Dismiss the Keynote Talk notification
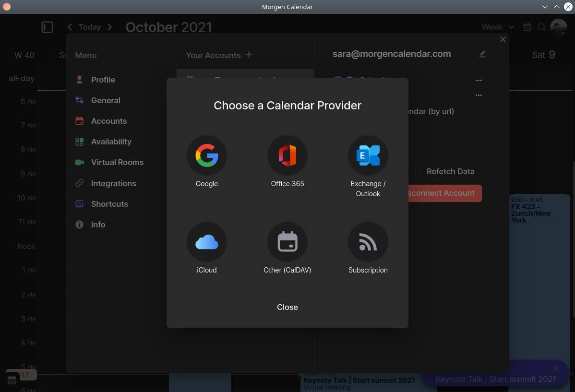The image size is (575, 392). pos(555,368)
